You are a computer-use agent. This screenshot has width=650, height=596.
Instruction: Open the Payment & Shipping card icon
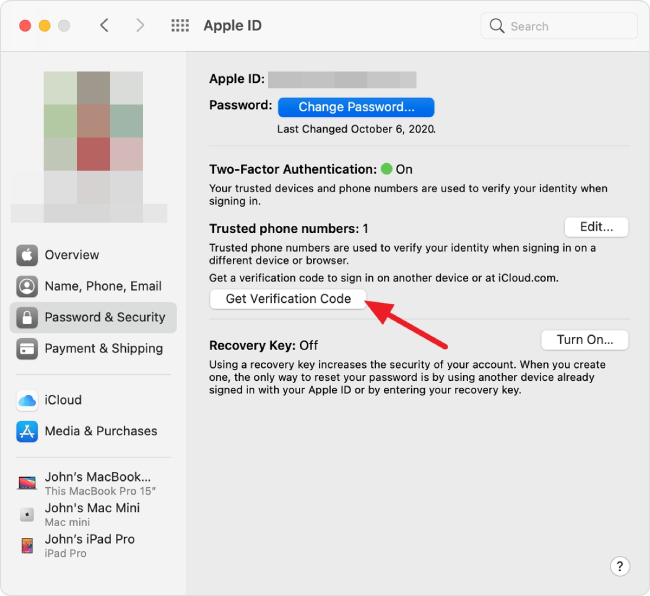coord(27,348)
